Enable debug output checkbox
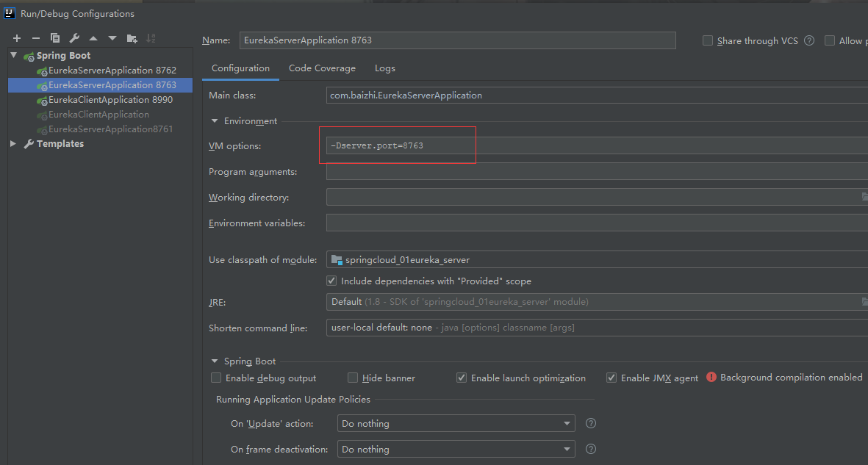Viewport: 868px width, 465px height. point(216,378)
